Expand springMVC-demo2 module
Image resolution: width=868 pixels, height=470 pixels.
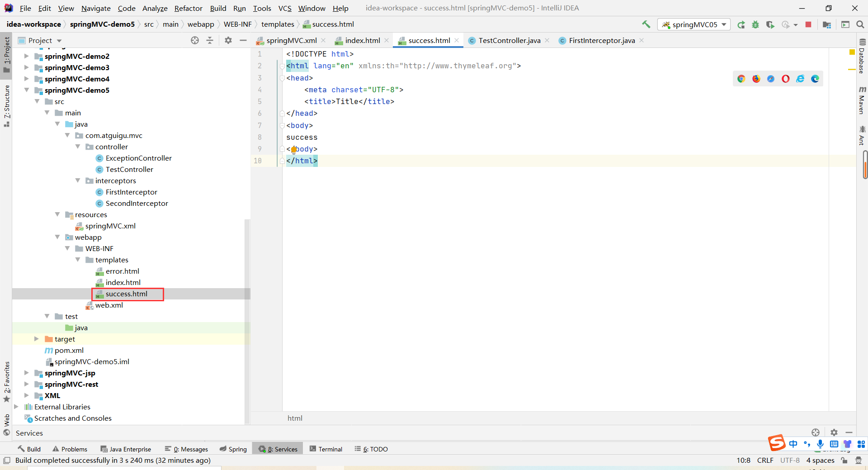26,56
